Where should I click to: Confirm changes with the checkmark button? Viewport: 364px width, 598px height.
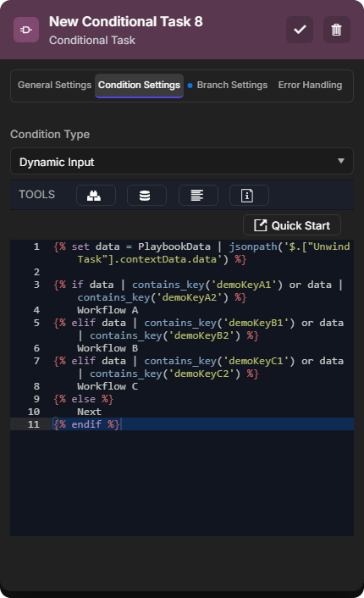coord(300,30)
